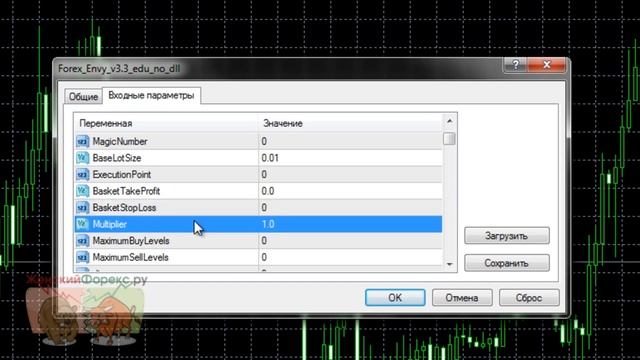Click the BasketTakeProfit double type icon

[x=82, y=191]
